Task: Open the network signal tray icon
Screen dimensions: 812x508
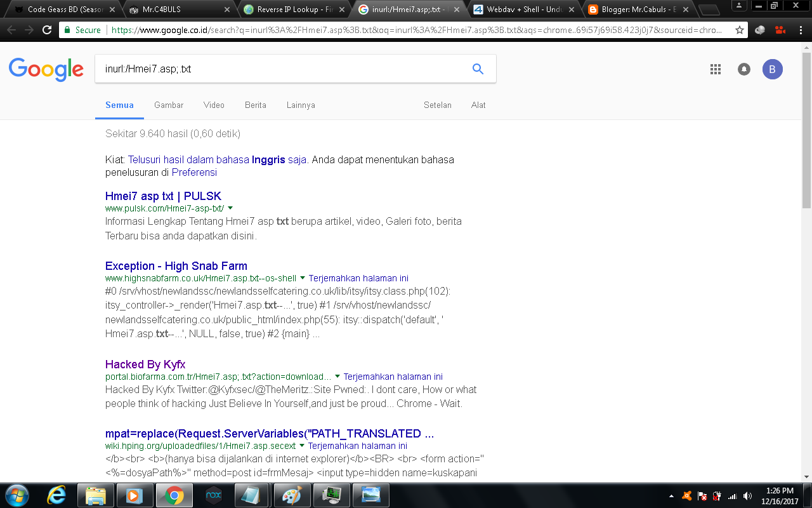Action: point(733,496)
